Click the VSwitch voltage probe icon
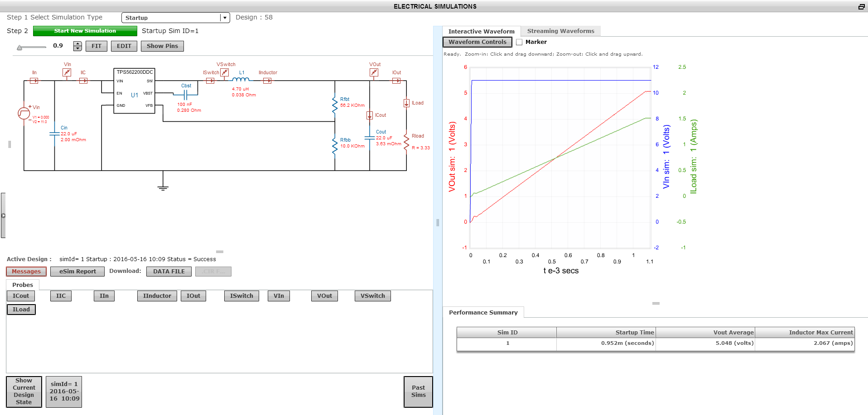868x415 pixels. (x=225, y=72)
